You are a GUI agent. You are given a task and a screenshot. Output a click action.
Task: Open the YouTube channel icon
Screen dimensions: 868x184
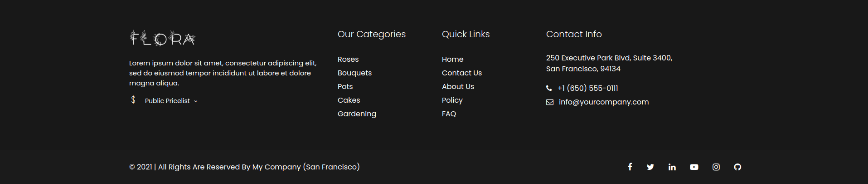coord(694,167)
